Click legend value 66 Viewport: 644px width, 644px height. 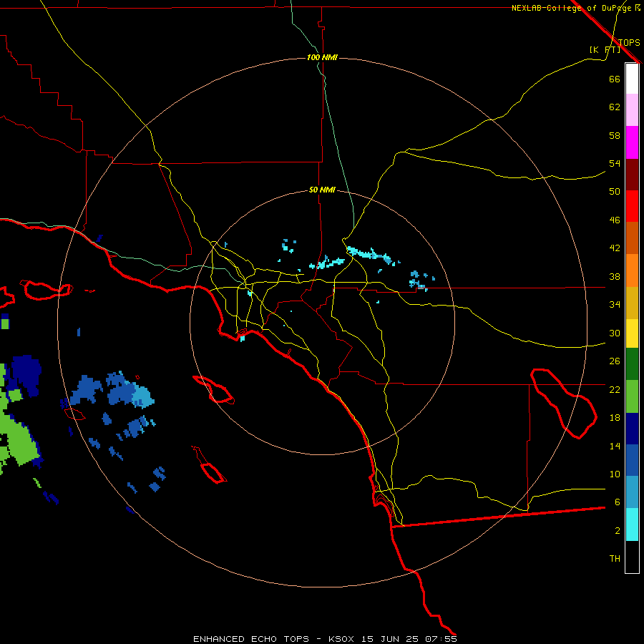point(615,79)
